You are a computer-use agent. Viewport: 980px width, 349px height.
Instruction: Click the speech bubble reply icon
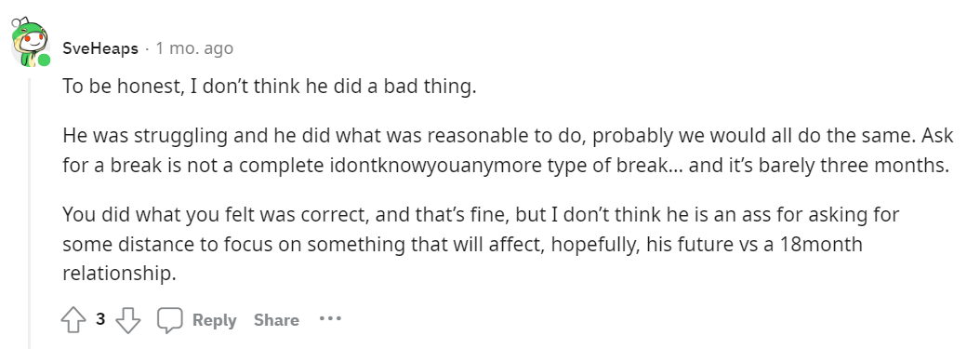coord(169,320)
